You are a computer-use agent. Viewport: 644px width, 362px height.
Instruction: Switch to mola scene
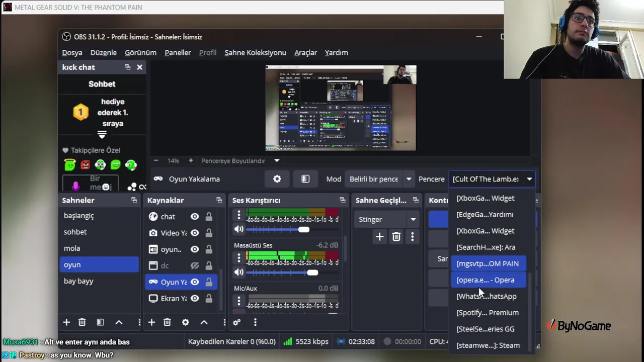coord(99,248)
